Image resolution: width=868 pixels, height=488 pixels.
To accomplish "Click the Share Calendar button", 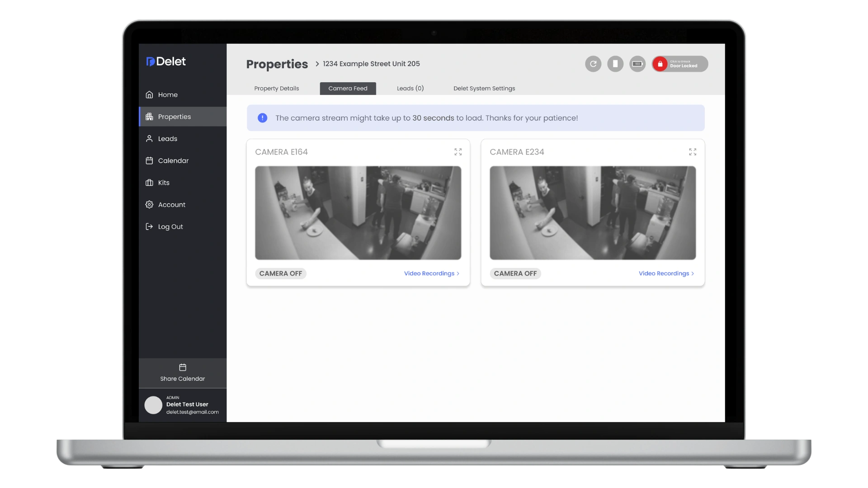I will [182, 373].
